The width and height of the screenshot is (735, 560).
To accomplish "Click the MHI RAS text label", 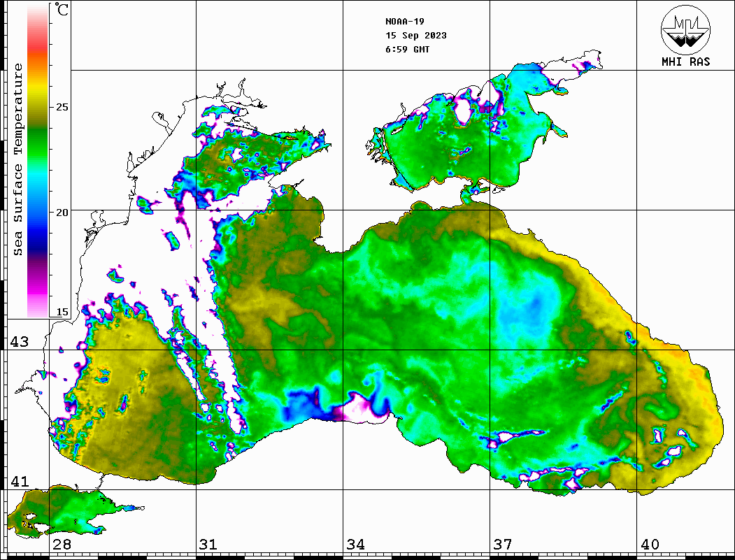I will click(685, 62).
